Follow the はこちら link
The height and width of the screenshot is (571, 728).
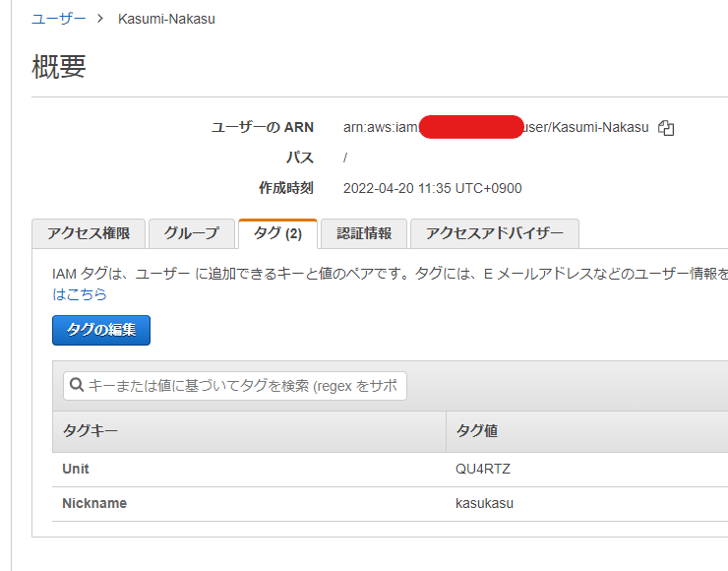click(x=80, y=294)
